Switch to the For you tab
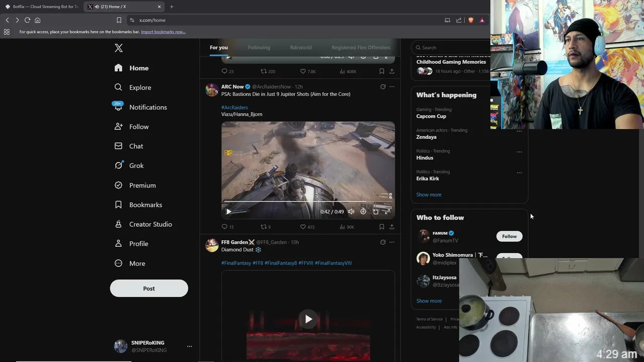The image size is (644, 362). (x=219, y=48)
